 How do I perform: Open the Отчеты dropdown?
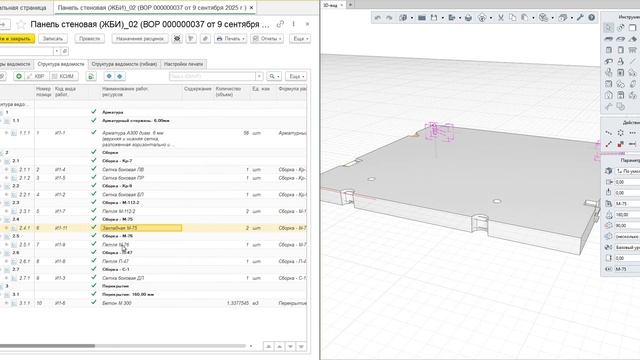267,39
